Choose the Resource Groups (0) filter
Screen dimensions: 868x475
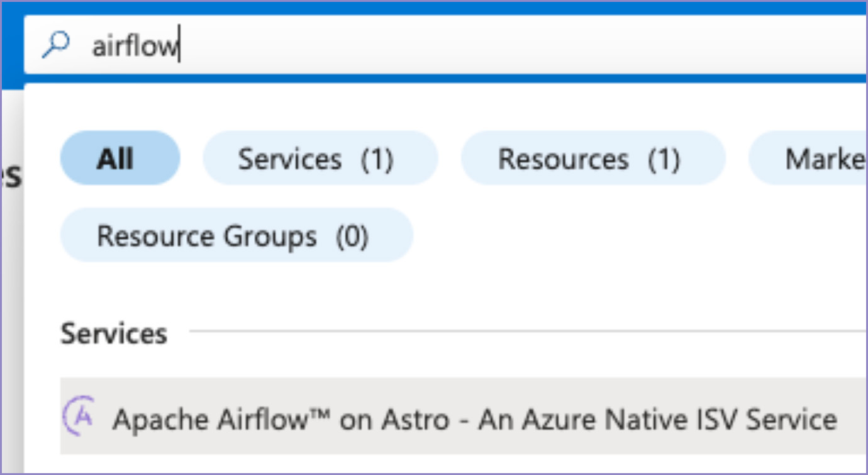point(236,236)
